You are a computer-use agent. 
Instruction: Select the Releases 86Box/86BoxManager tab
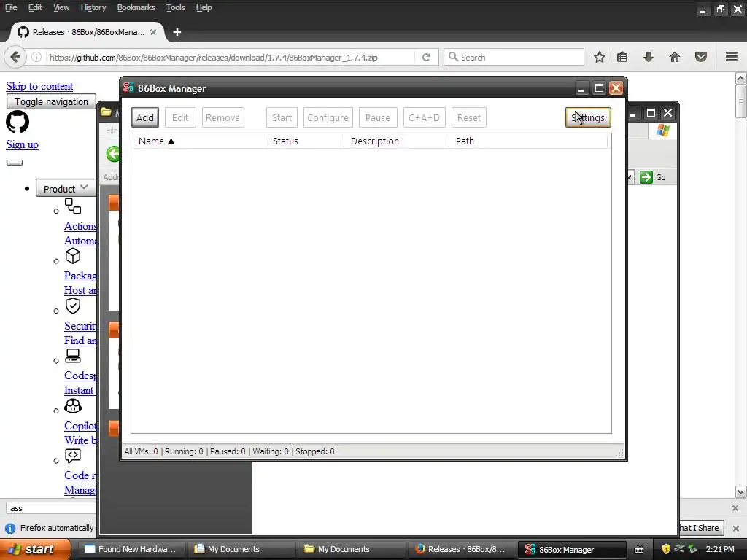coord(88,32)
